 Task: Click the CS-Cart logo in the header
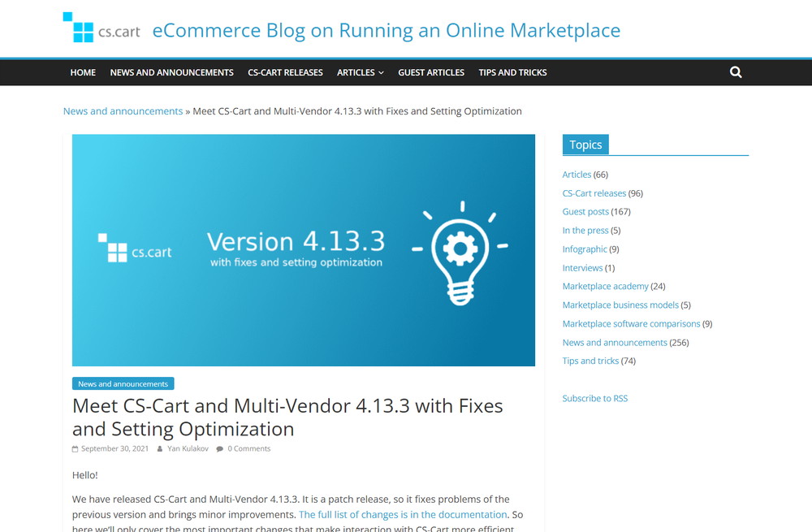(x=101, y=28)
